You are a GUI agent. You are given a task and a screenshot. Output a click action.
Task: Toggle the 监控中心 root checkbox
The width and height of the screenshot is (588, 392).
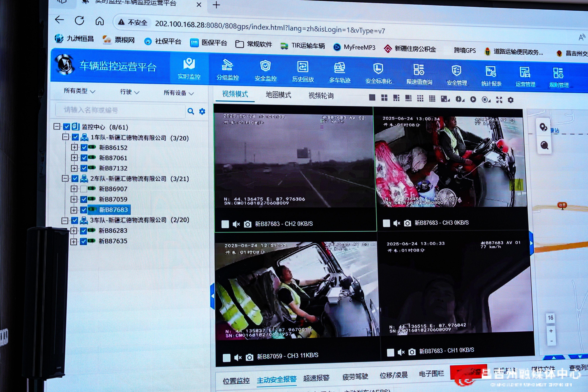[66, 127]
